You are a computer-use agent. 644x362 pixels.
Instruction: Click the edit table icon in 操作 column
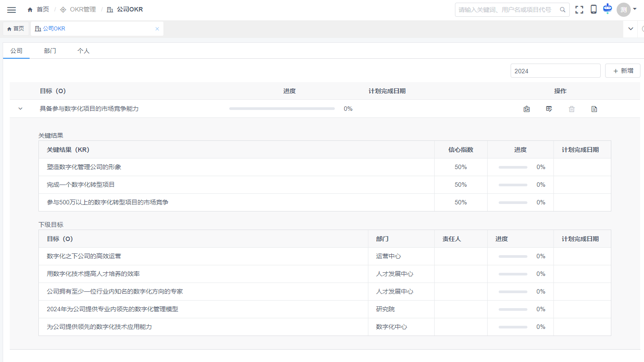(549, 109)
